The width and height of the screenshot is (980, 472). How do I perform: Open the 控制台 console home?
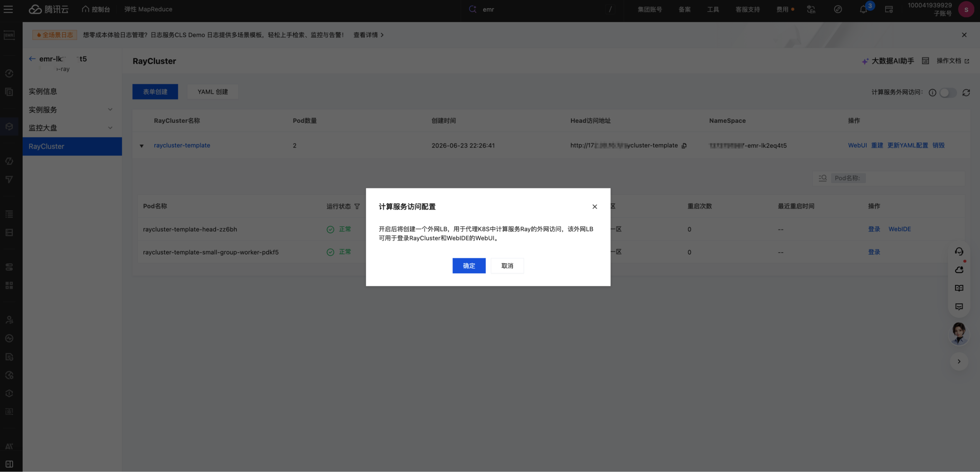tap(96, 9)
